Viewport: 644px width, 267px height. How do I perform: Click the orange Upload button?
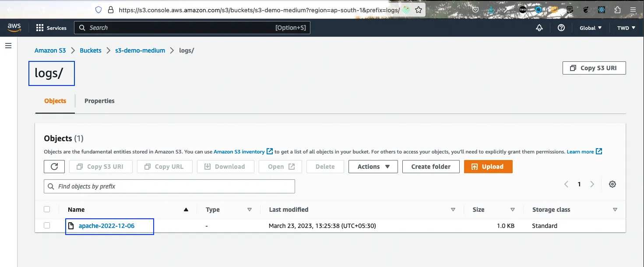488,167
